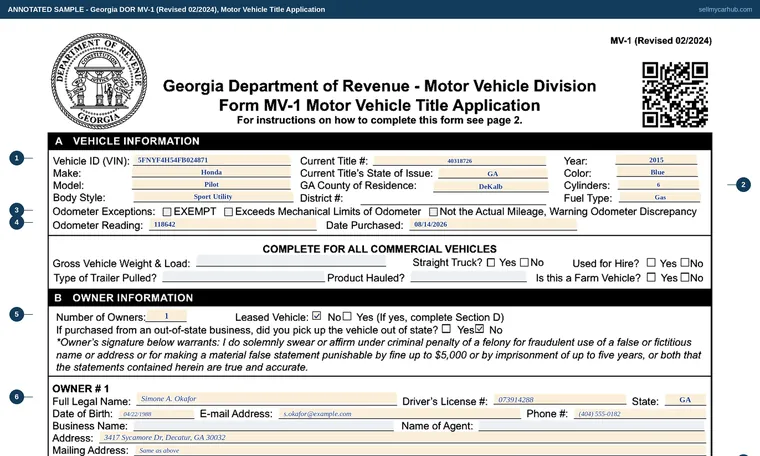Click the Odometer Reading field

coord(233,224)
